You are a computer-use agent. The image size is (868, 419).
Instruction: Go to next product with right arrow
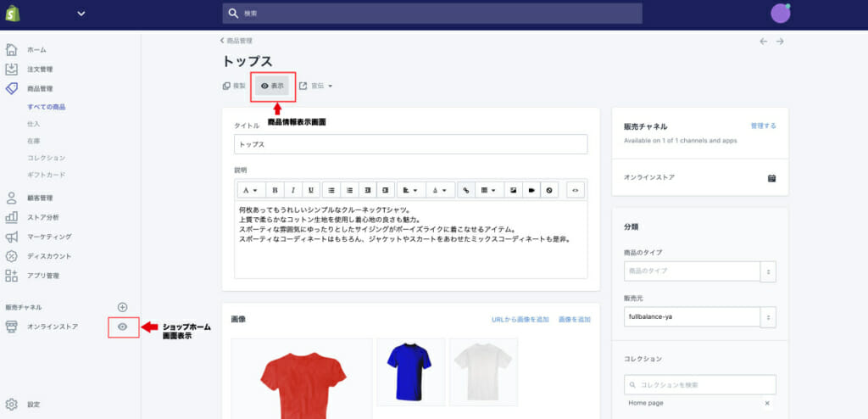pos(780,42)
